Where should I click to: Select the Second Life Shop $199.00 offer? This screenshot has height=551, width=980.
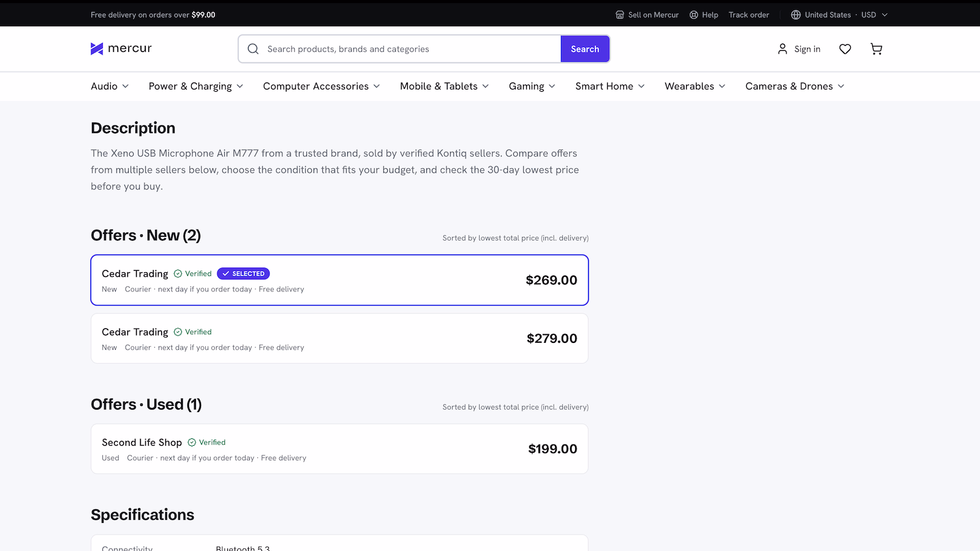[x=339, y=449]
